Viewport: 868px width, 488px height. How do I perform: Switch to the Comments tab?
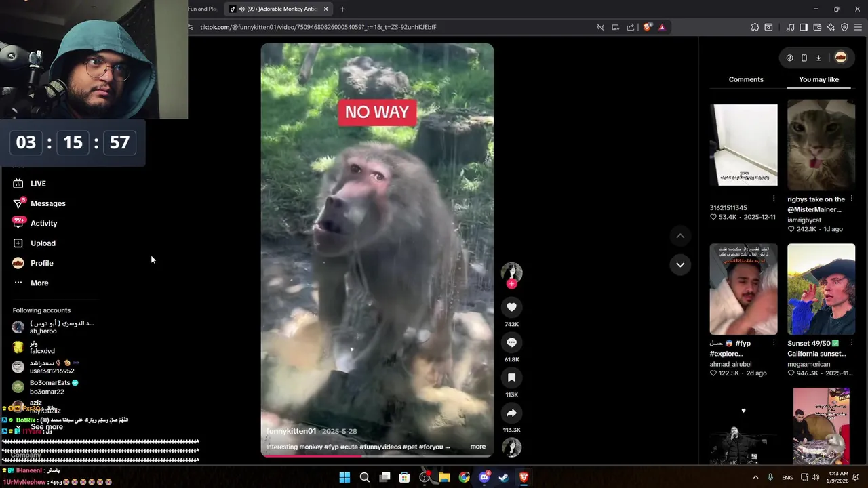746,79
